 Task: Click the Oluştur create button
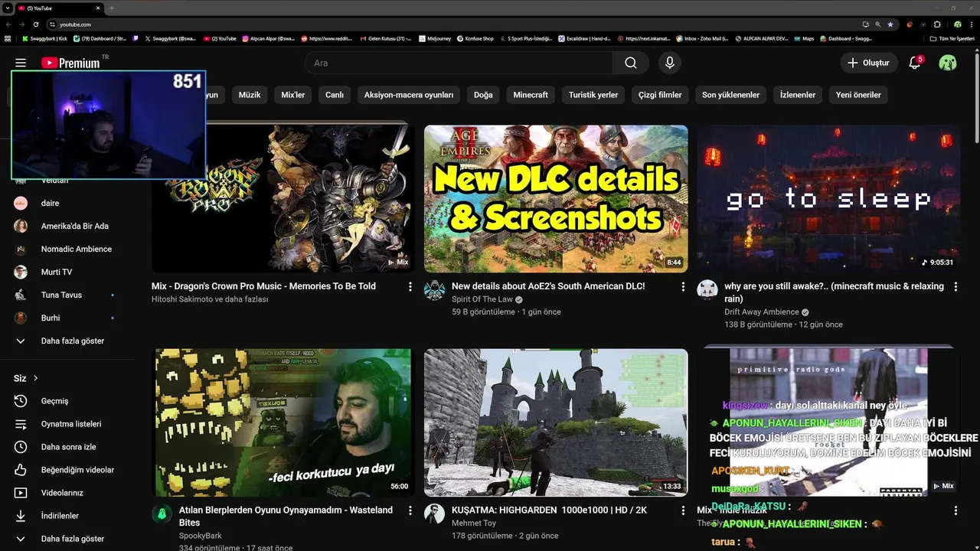click(x=868, y=63)
